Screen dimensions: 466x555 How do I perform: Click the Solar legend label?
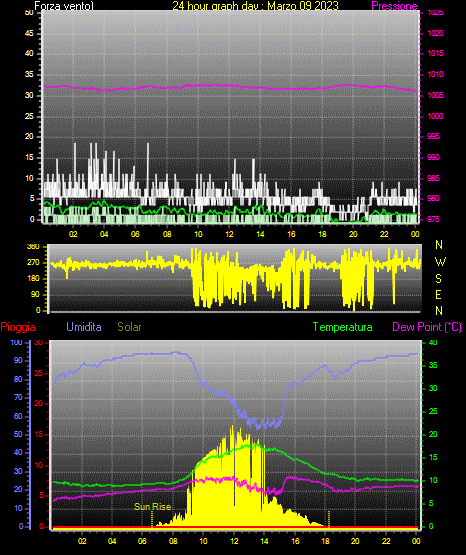129,327
